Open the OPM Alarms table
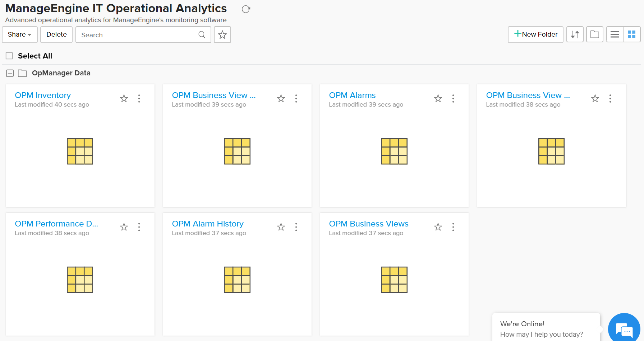This screenshot has width=644, height=341. (352, 95)
